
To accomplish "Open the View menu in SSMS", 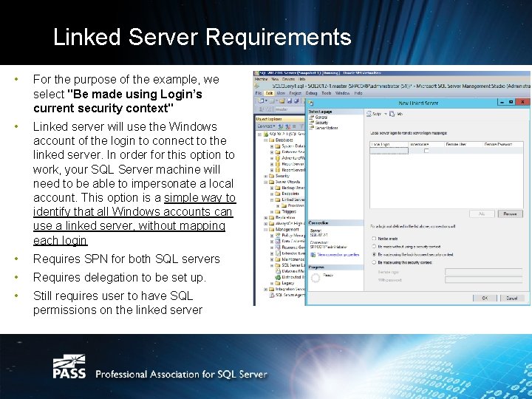I will 281,93.
